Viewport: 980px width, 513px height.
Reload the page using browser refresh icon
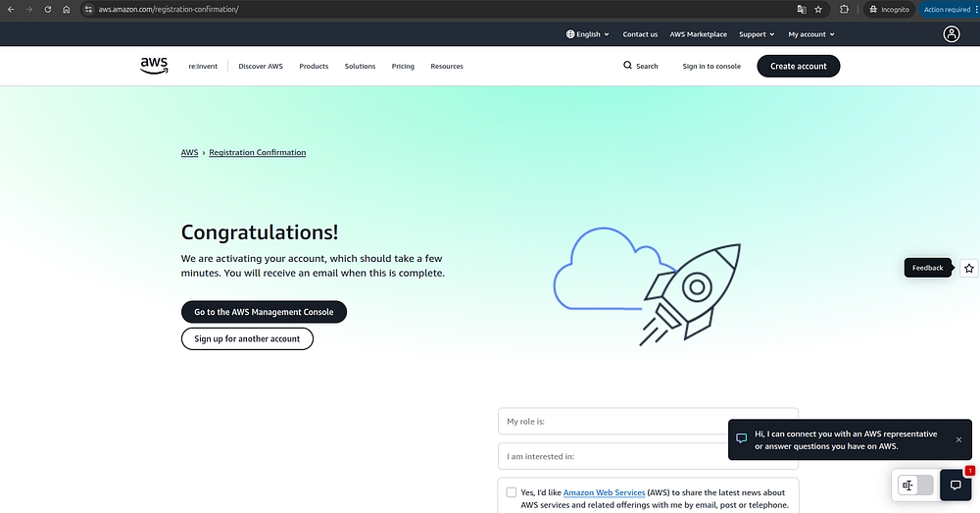(x=47, y=9)
